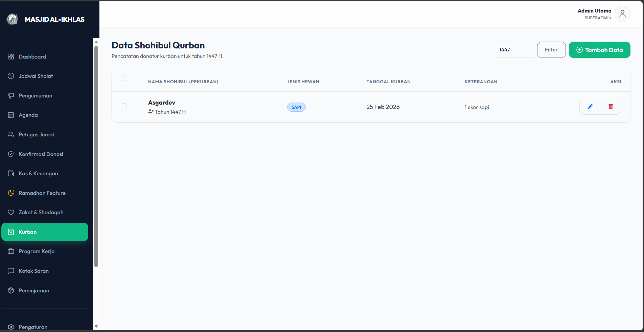Click the Konfirmasi Donasi shield icon

(x=11, y=154)
